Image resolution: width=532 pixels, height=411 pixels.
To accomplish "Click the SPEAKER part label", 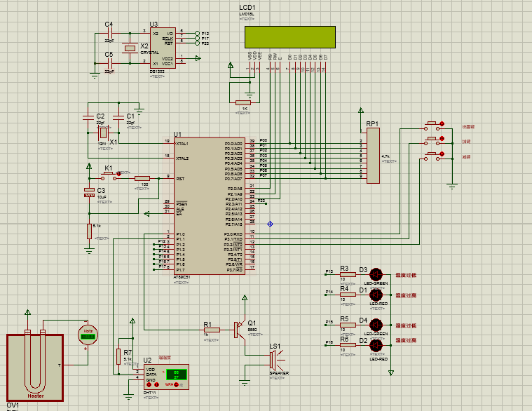I will (x=279, y=373).
